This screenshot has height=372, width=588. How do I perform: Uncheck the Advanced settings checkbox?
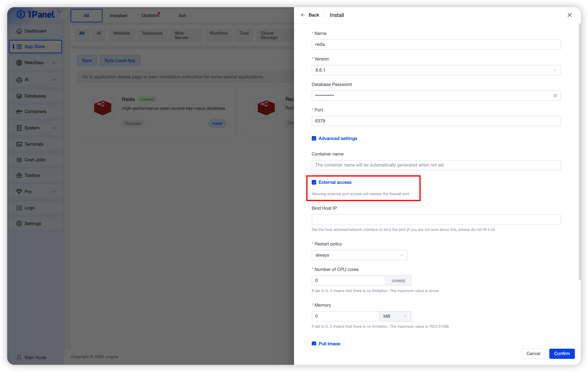coord(314,138)
